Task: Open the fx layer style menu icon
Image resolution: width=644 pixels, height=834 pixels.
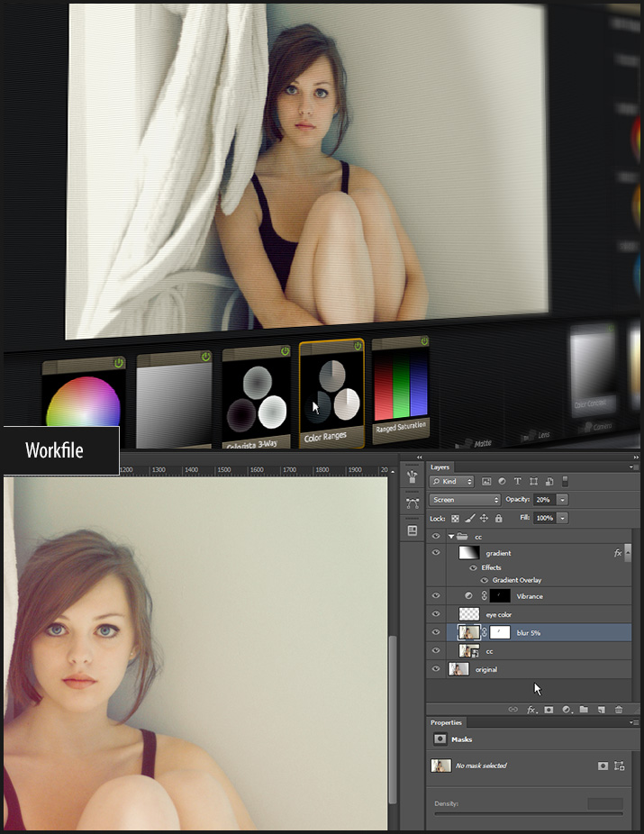Action: (531, 710)
